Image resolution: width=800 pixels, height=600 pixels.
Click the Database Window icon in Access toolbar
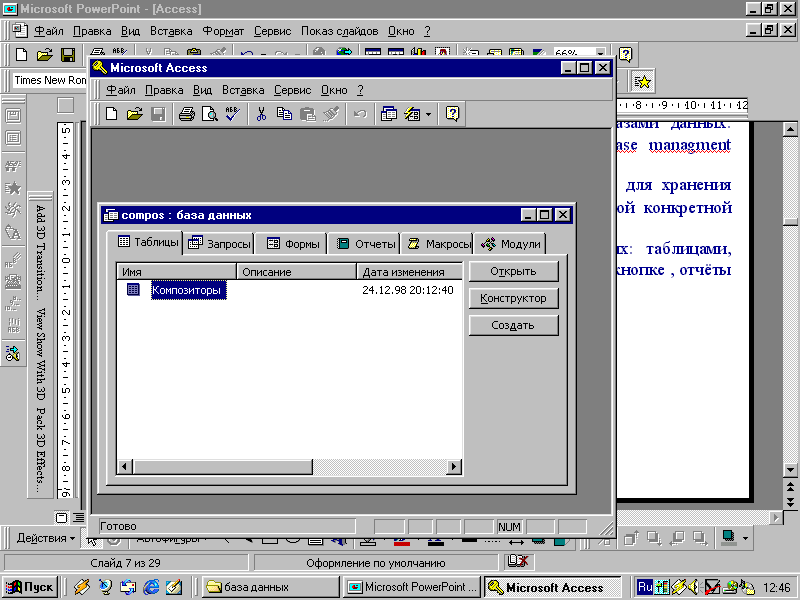click(389, 113)
